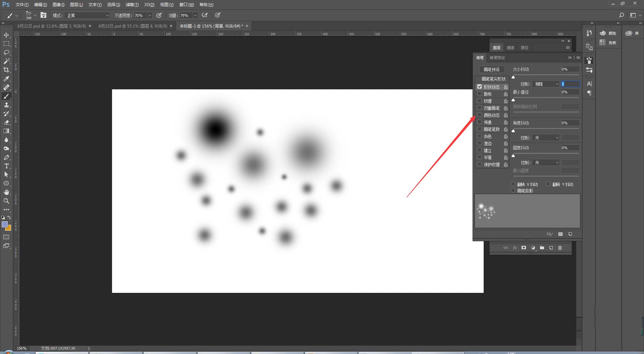Add a layer mask in Layers panel
Image resolution: width=644 pixels, height=354 pixels.
coord(524,248)
